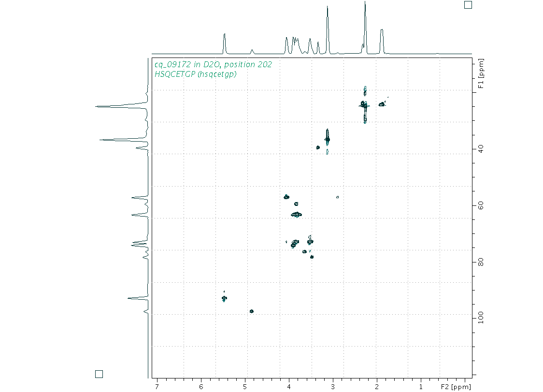Click the 'F1 [ppm]' axis label
This screenshot has width=543, height=392.
[481, 73]
